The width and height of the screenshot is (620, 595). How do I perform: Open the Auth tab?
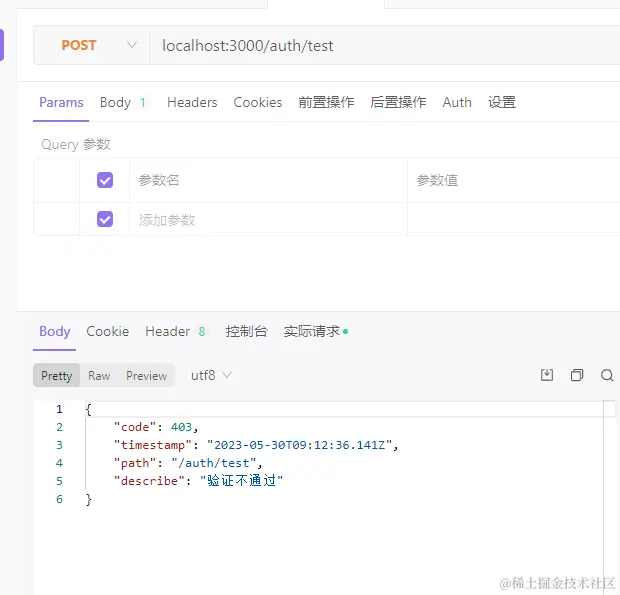(x=457, y=102)
